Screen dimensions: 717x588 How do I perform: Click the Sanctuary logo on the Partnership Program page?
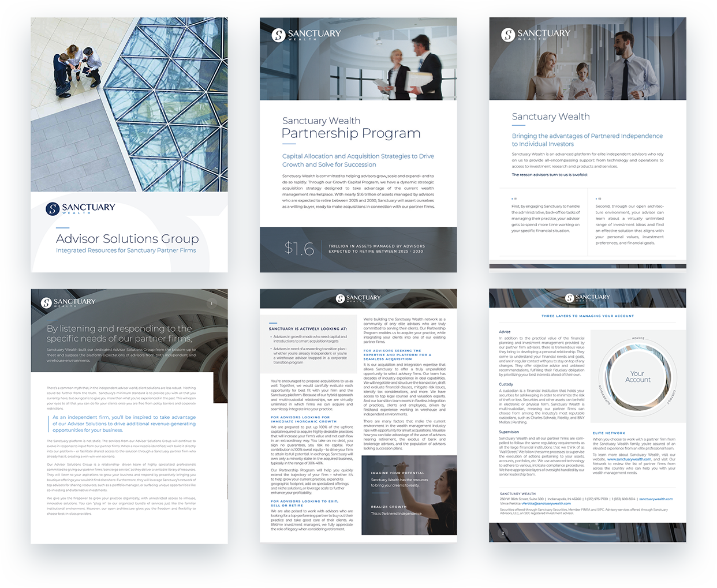point(306,35)
